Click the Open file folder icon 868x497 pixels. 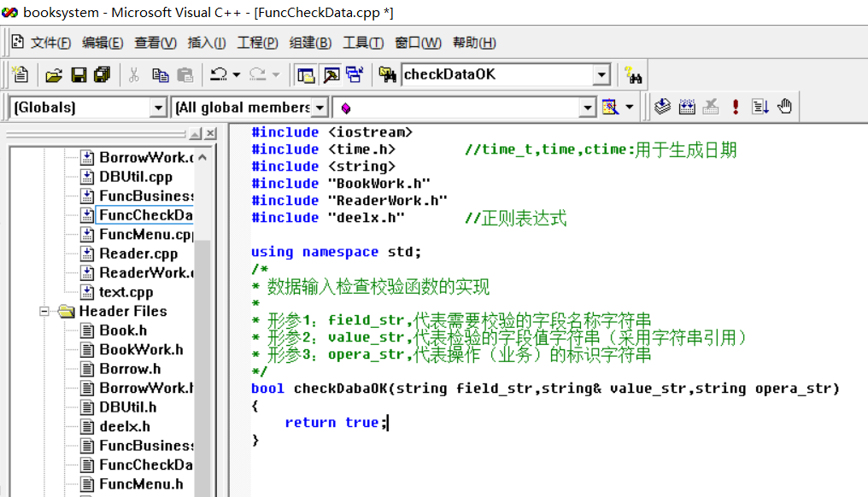[x=54, y=74]
